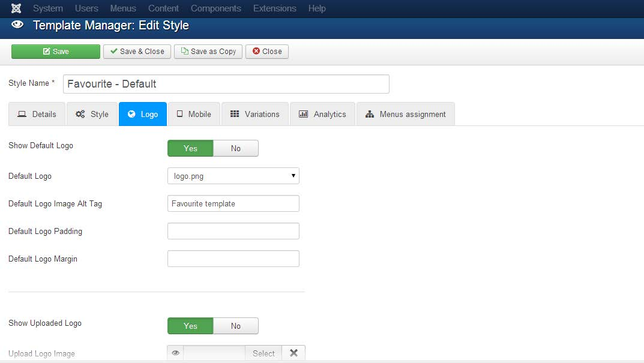Click Save & Close button

(x=137, y=52)
